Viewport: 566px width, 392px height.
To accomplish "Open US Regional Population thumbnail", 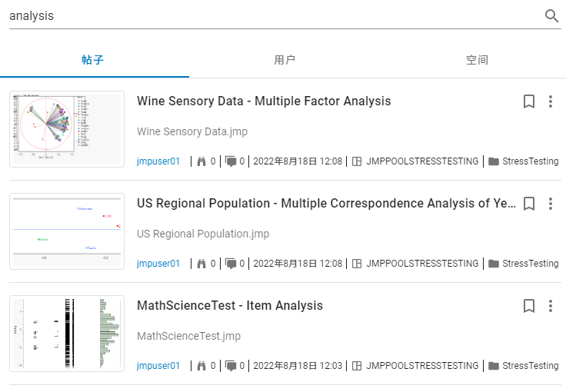I will (67, 231).
